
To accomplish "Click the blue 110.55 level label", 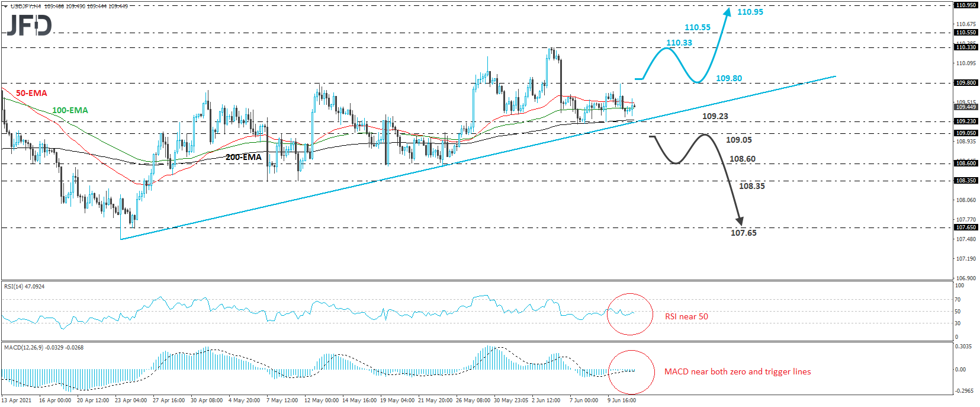I will (698, 27).
